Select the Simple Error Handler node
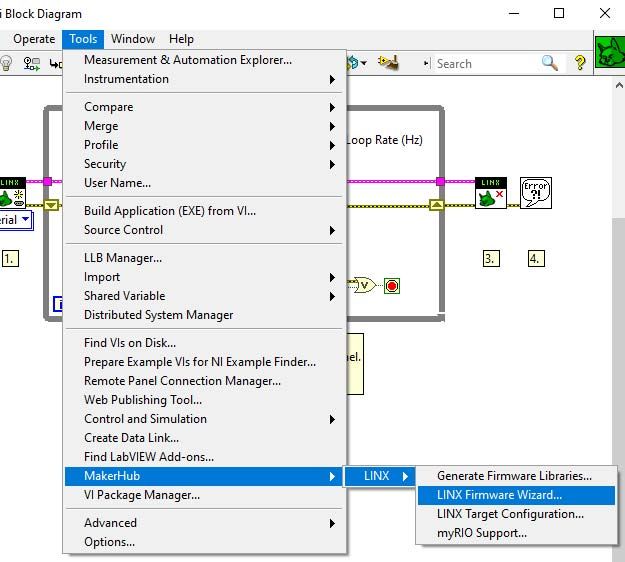 click(536, 193)
